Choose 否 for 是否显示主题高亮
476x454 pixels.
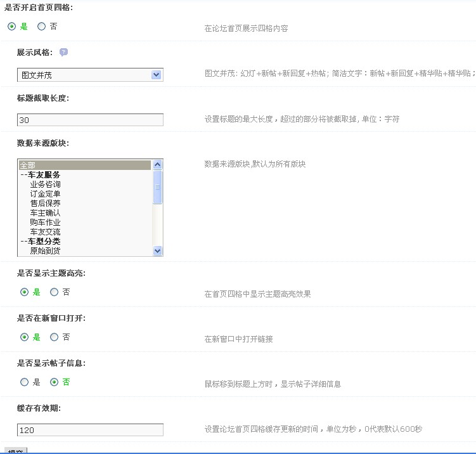[55, 292]
